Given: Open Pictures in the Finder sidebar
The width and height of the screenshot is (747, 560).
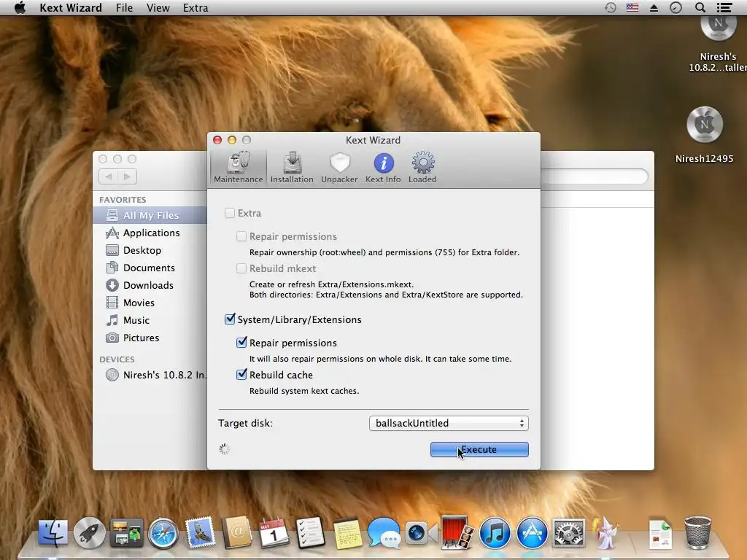Looking at the screenshot, I should (x=150, y=338).
